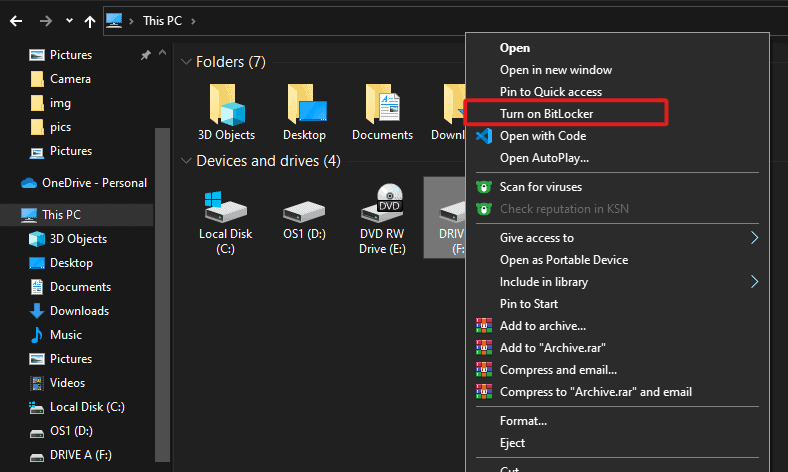Open recent locations dropdown arrow
This screenshot has width=788, height=472.
point(69,21)
